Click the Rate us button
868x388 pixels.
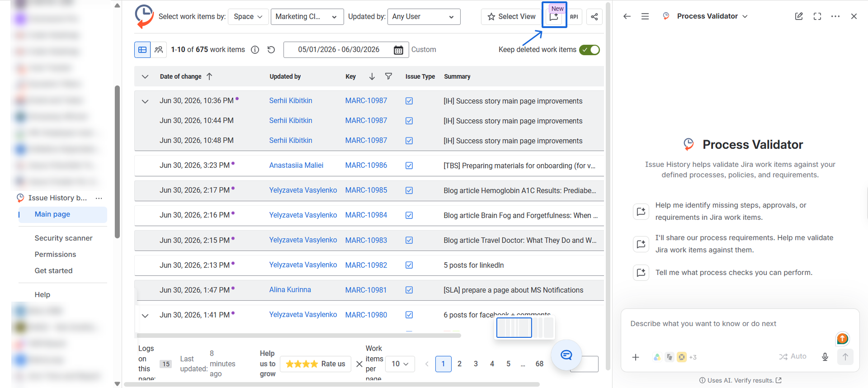point(316,364)
